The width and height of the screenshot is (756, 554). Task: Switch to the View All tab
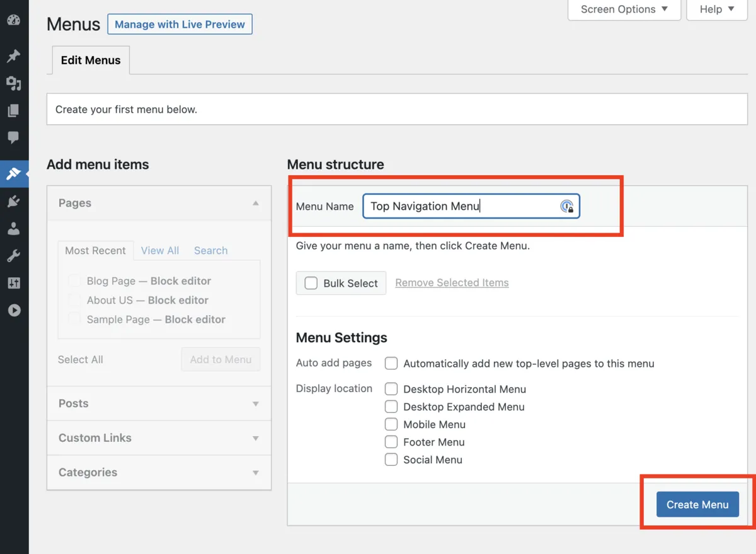click(160, 250)
